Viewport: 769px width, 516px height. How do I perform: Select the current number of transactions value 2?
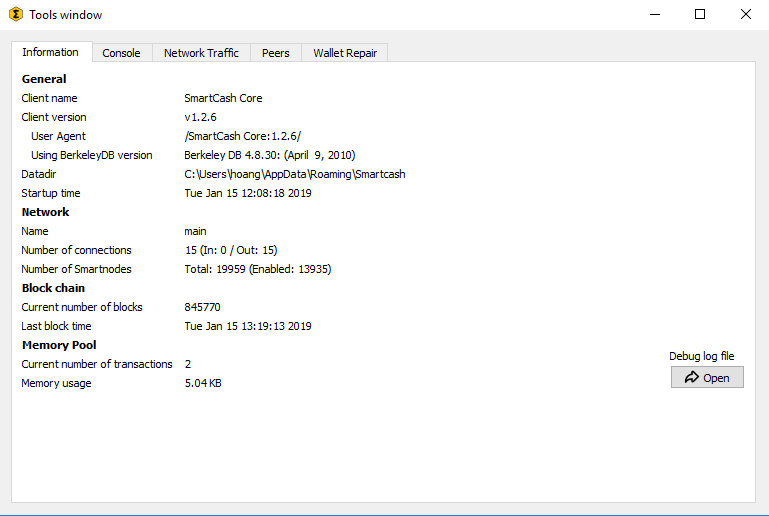(x=188, y=364)
